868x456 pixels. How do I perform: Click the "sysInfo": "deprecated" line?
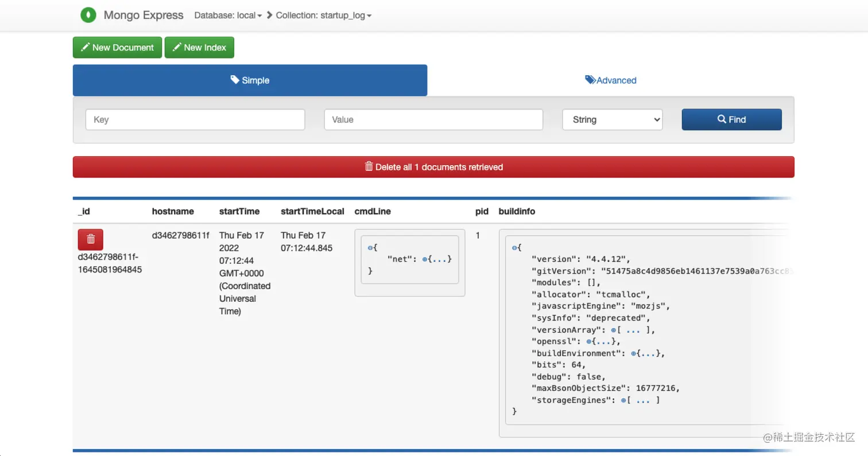tap(591, 318)
